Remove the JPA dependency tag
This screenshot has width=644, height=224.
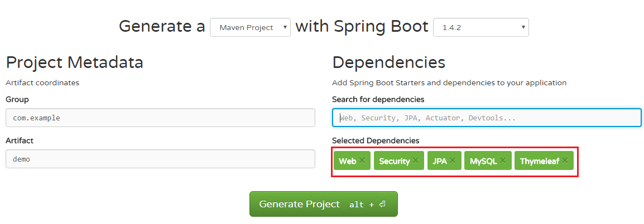click(x=452, y=160)
